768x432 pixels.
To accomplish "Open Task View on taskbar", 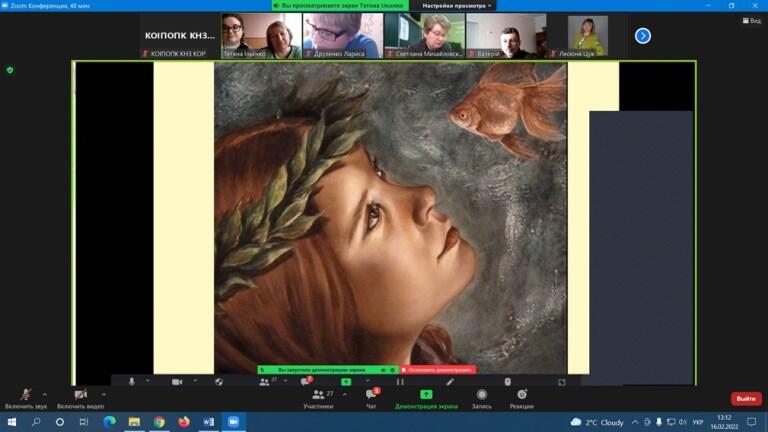I will 84,422.
